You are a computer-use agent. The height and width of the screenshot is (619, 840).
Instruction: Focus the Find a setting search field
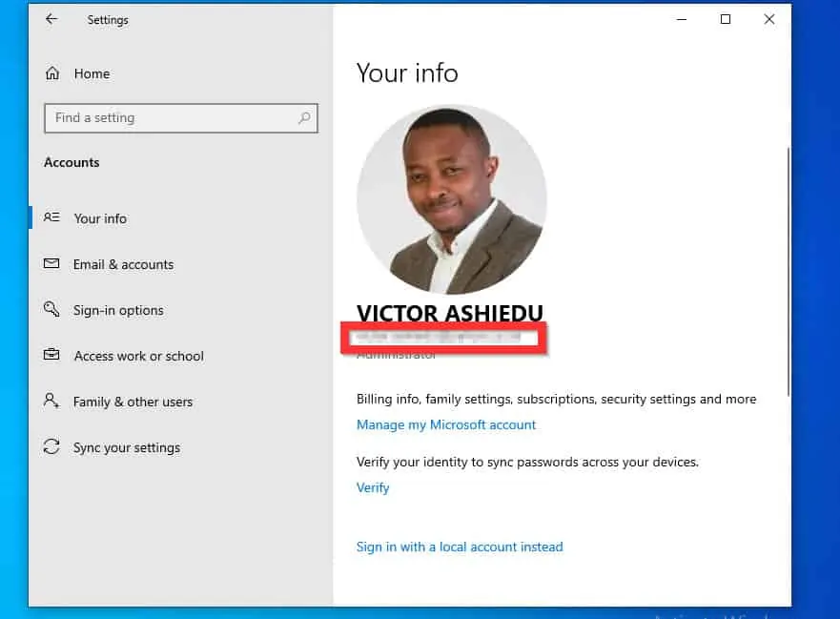(x=172, y=118)
